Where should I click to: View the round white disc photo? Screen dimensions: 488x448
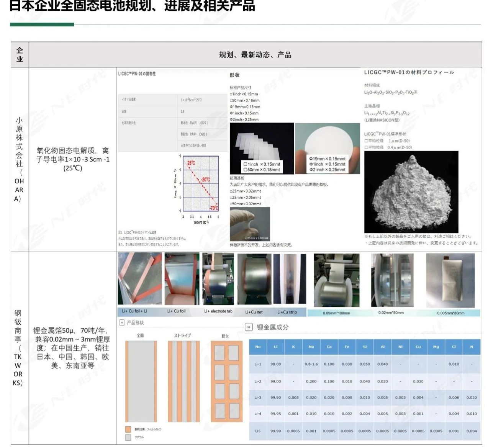328,149
